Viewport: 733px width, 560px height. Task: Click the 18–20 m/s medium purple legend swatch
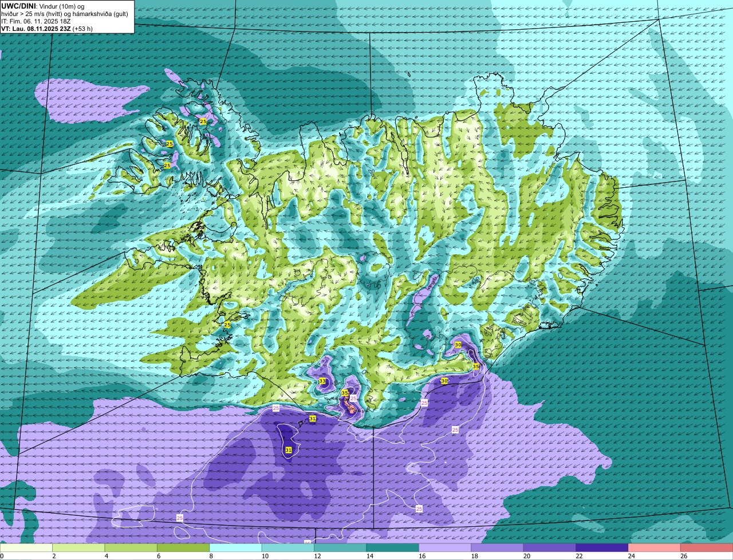(498, 548)
